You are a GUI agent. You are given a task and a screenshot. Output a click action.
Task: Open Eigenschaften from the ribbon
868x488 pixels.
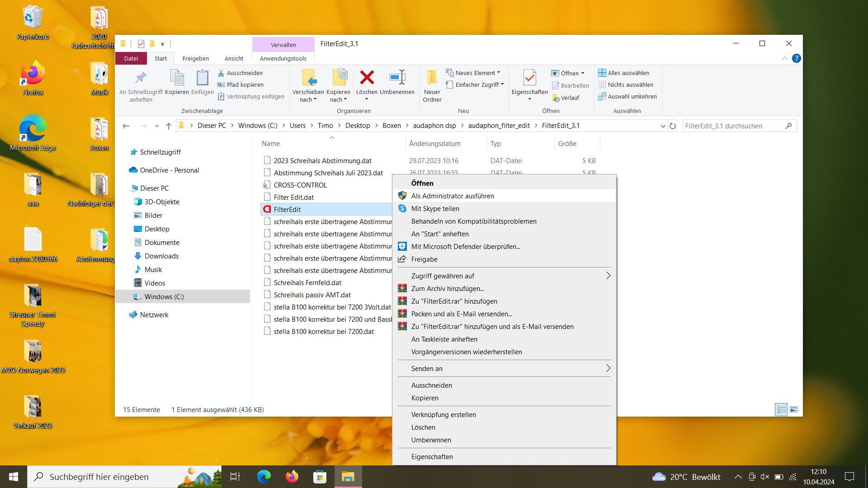coord(529,78)
